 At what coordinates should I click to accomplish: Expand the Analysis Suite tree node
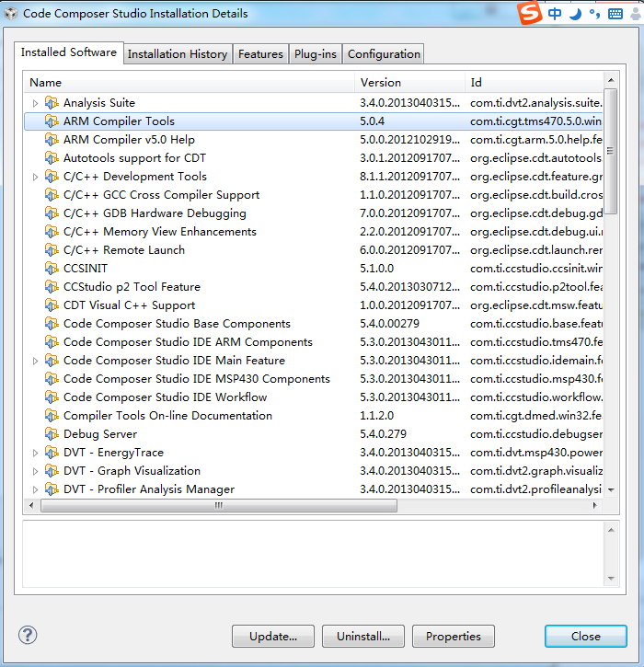[35, 103]
